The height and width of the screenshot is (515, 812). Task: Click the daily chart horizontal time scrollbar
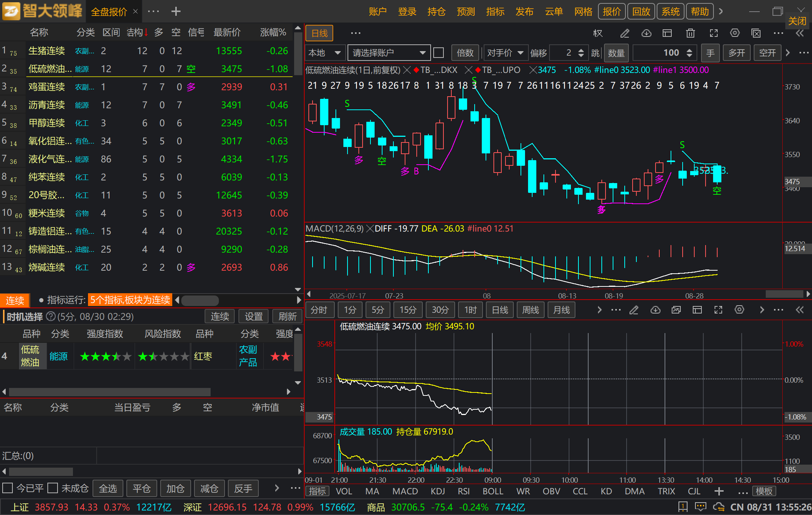point(784,294)
